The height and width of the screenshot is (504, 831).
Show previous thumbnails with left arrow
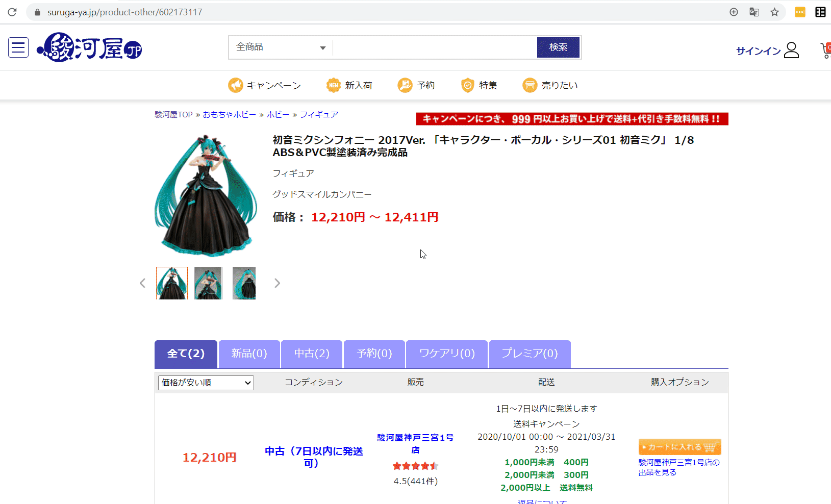[x=142, y=283]
